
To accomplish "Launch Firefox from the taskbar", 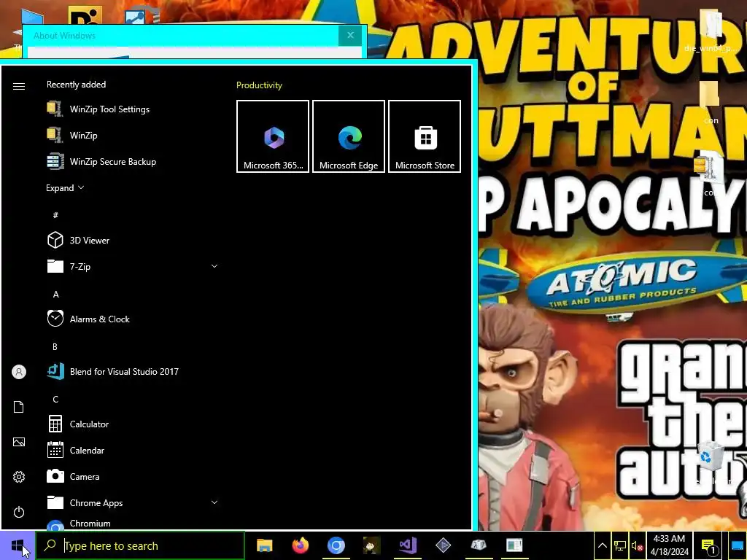I will [x=300, y=545].
